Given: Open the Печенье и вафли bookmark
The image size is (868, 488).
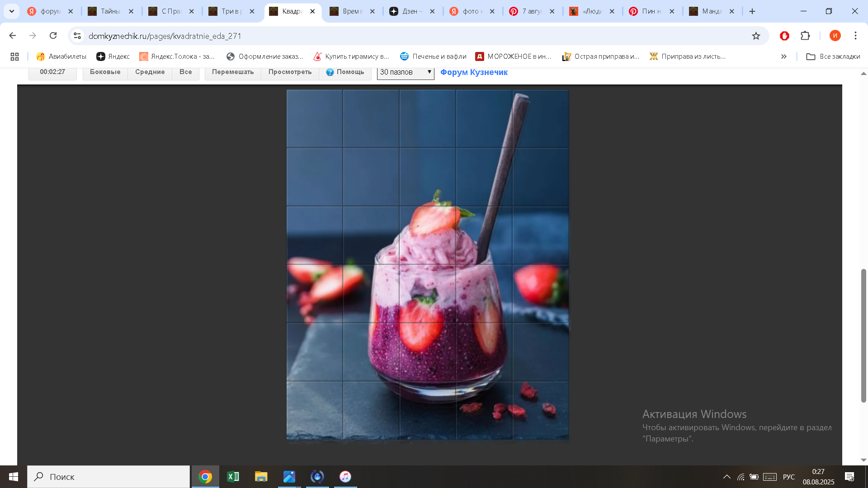Looking at the screenshot, I should (433, 56).
